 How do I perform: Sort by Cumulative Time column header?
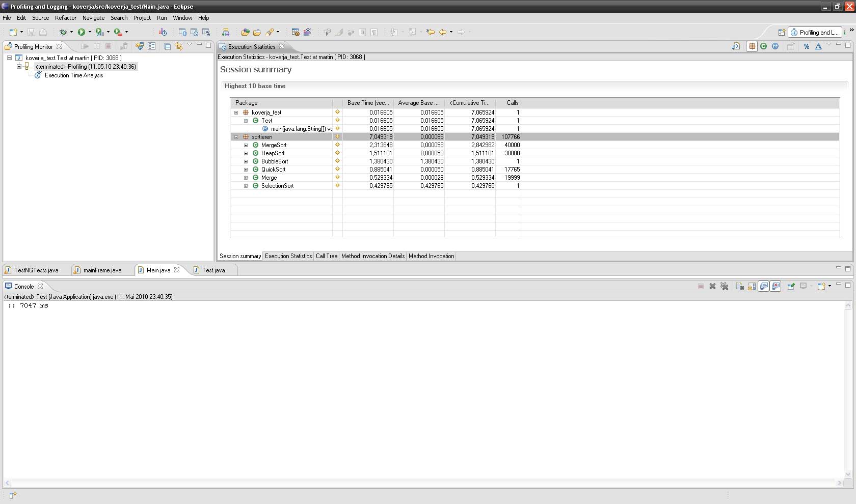tap(470, 103)
